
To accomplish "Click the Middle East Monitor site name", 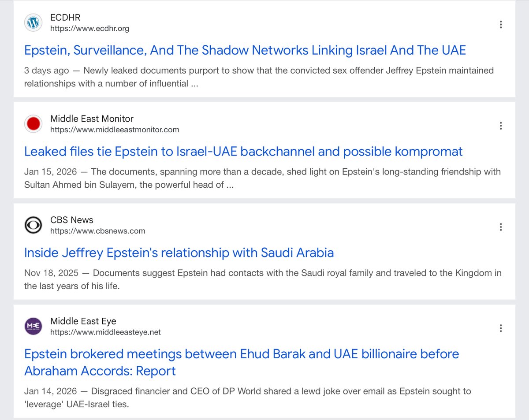I will coord(92,119).
